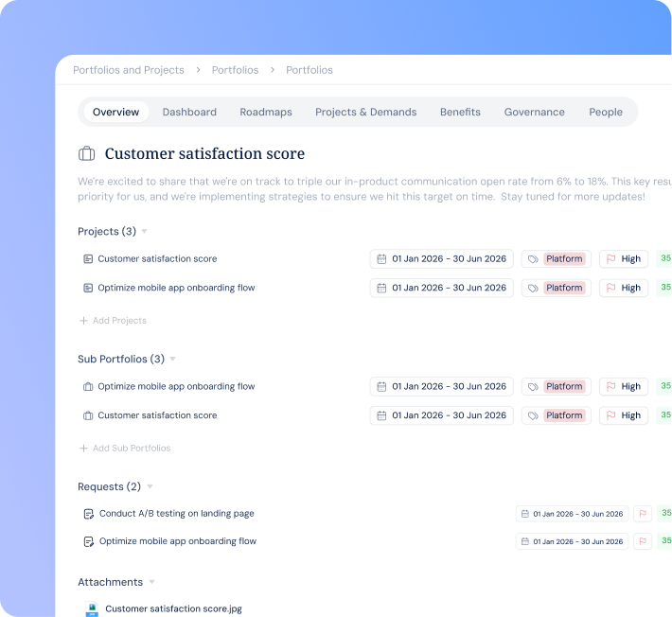Viewport: 672px width, 617px height.
Task: Switch to the Dashboard tab
Action: [x=189, y=112]
